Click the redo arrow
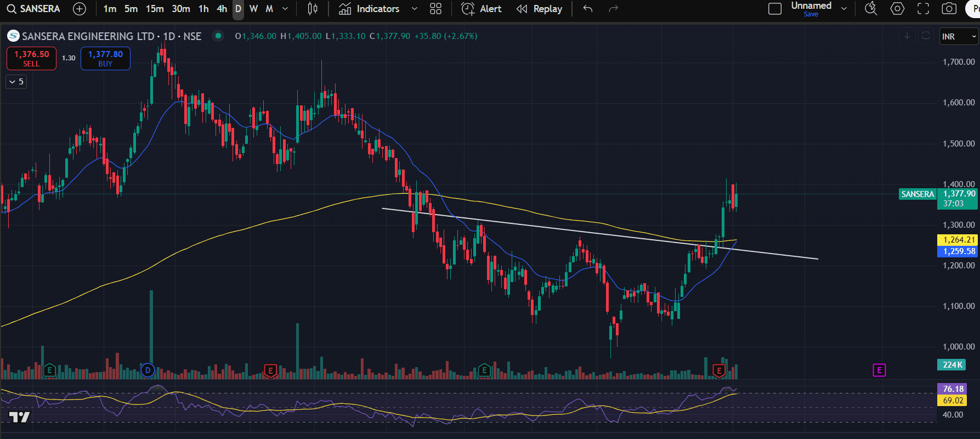980x439 pixels. pyautogui.click(x=614, y=9)
